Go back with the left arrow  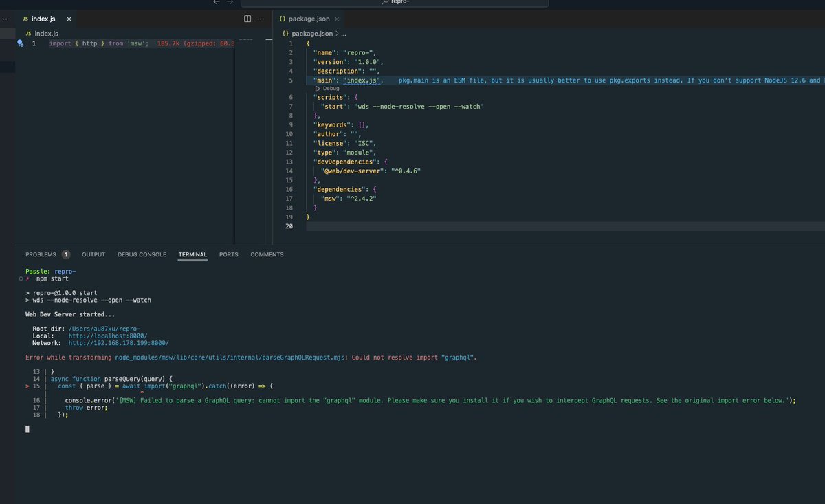217,3
